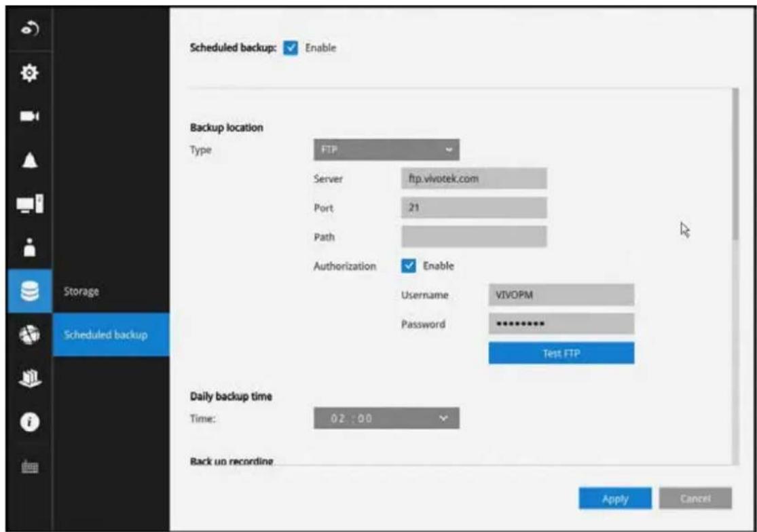Toggle the Scheduled backup Enable checkbox
This screenshot has height=532, width=757.
tap(291, 47)
